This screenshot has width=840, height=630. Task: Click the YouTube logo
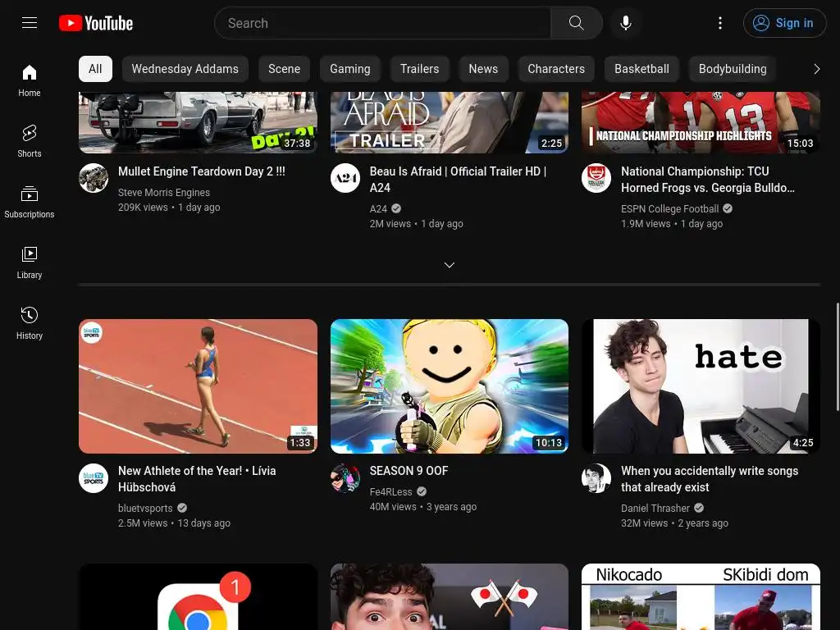[x=96, y=23]
